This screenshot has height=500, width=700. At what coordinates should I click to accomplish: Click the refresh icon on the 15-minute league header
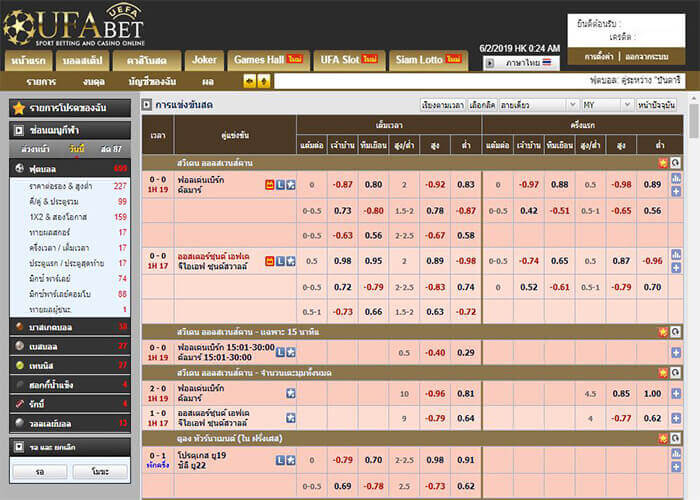tap(675, 332)
